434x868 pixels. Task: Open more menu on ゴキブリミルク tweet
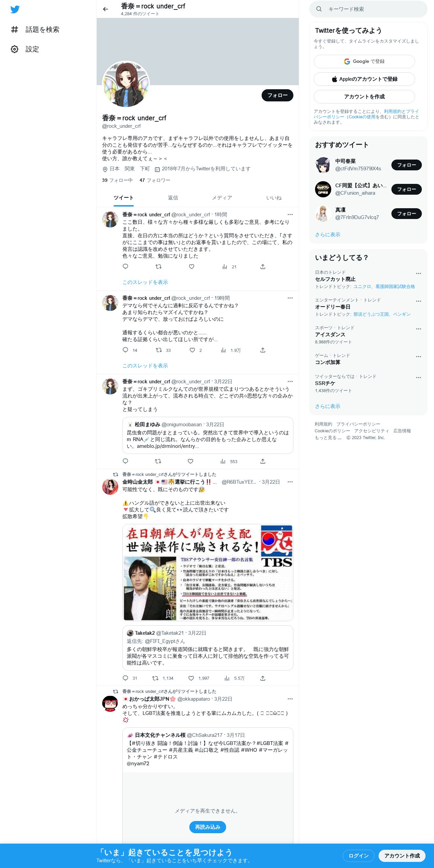(x=290, y=381)
